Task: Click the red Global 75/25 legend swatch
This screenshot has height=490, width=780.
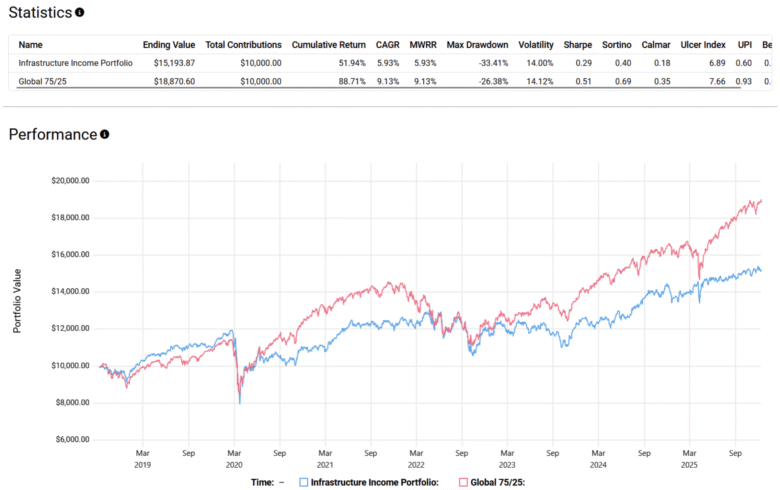Action: click(x=463, y=482)
